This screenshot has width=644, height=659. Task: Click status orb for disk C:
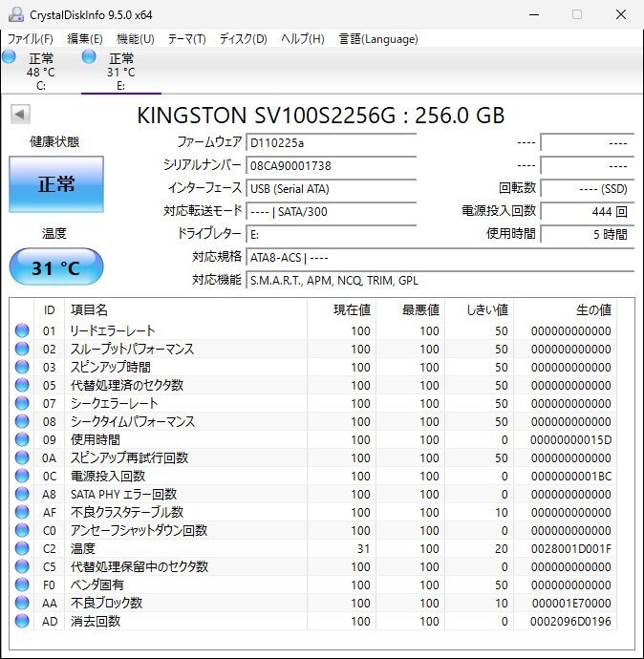pyautogui.click(x=9, y=56)
